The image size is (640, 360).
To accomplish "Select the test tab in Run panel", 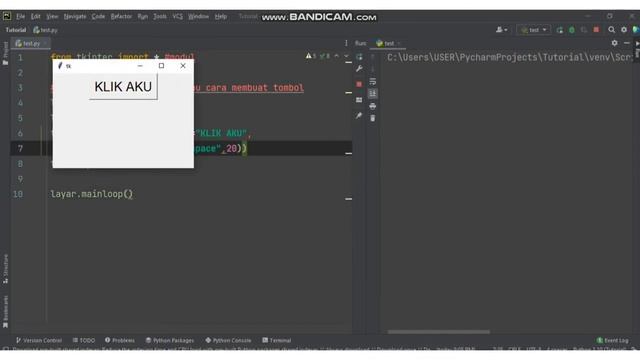I will point(387,43).
